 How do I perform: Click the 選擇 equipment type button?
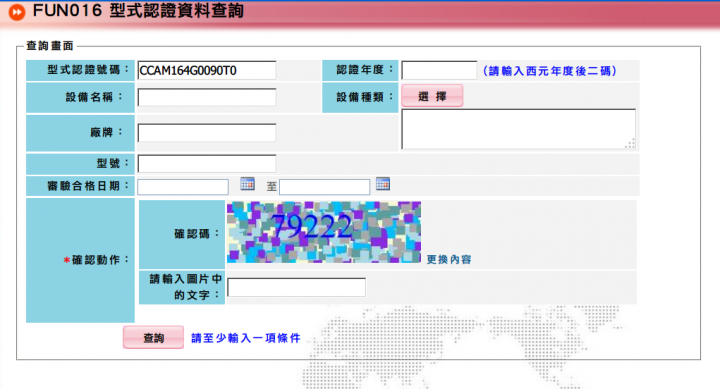point(432,96)
